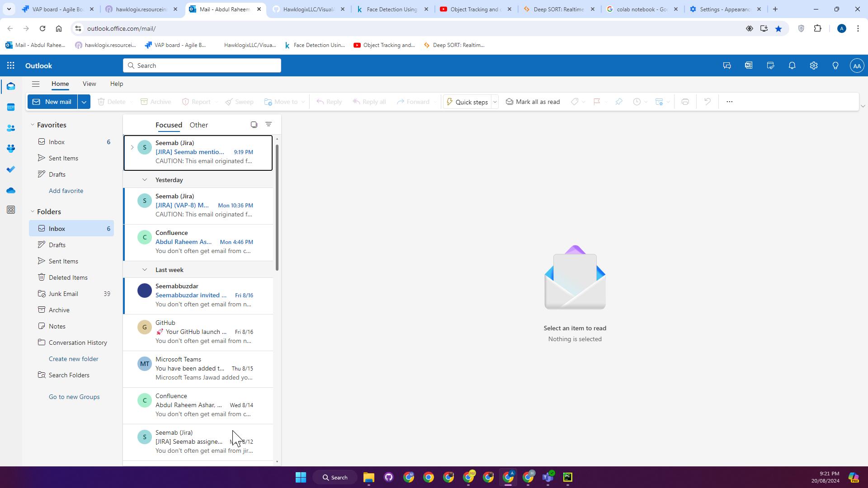Click Go to new Groups link
The image size is (868, 488).
(74, 397)
